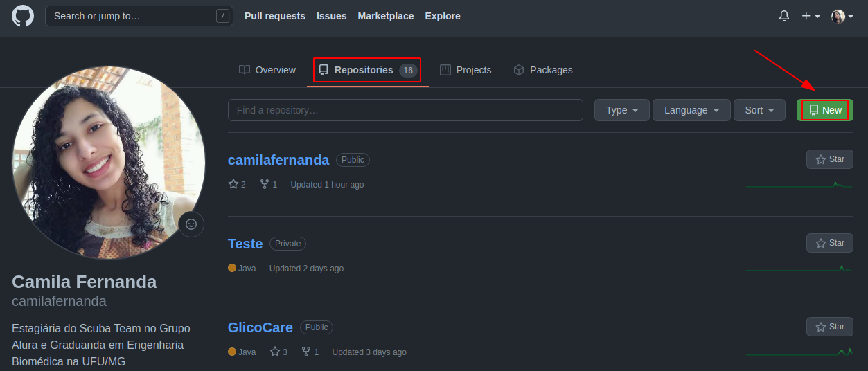Go to Pull requests
The width and height of the screenshot is (868, 371).
click(x=275, y=16)
